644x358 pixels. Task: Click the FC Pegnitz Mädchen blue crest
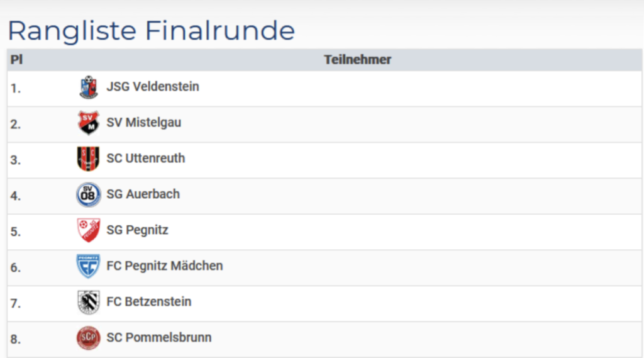click(89, 266)
